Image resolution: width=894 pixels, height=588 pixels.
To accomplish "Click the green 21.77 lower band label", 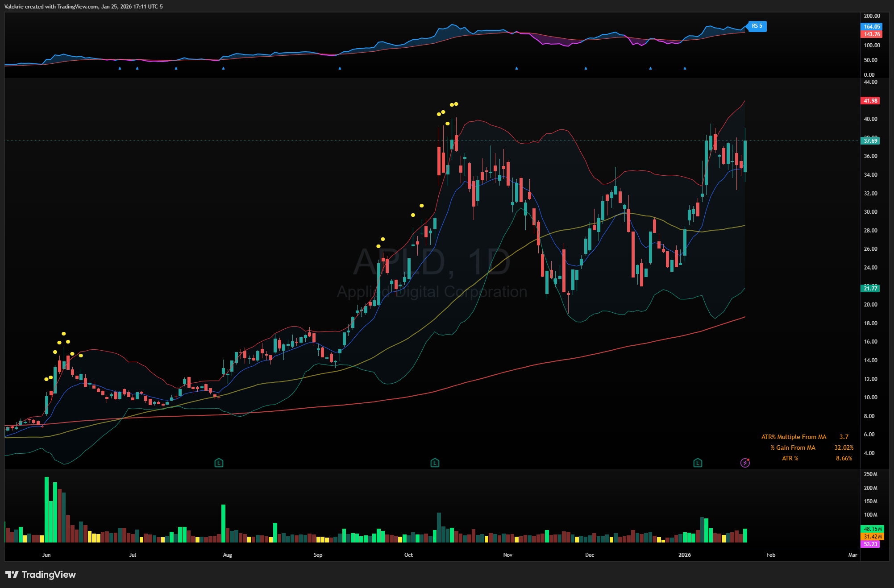I will (x=870, y=288).
